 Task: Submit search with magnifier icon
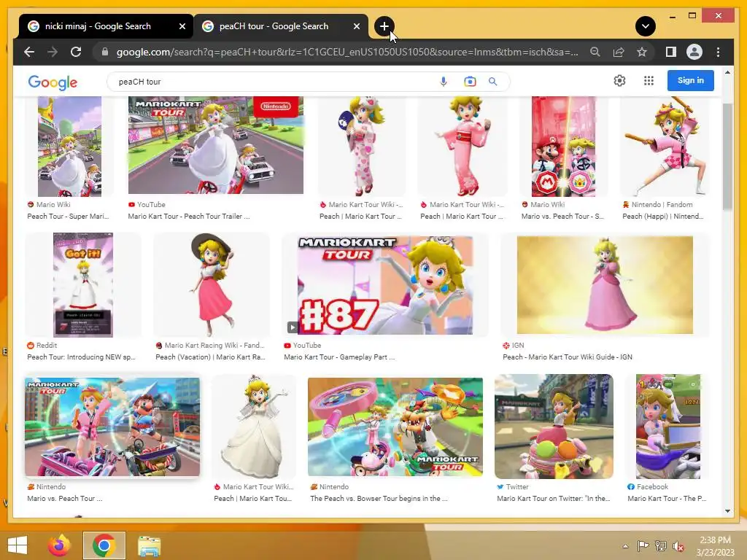click(x=492, y=82)
